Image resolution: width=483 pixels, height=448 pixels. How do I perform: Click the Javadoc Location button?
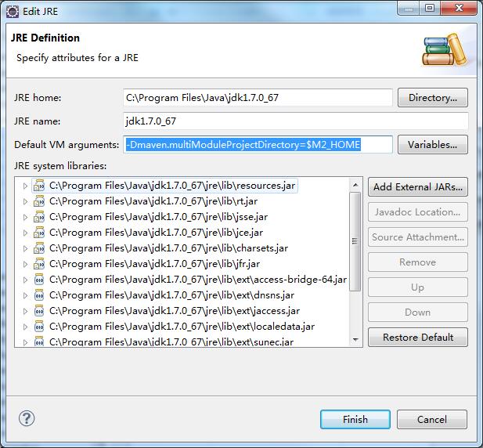point(418,212)
